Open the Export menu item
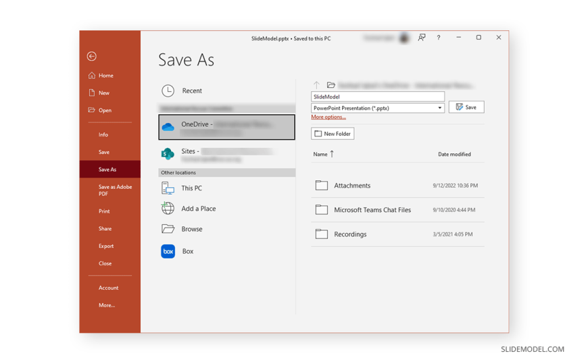Image resolution: width=588 pixels, height=364 pixels. point(106,246)
